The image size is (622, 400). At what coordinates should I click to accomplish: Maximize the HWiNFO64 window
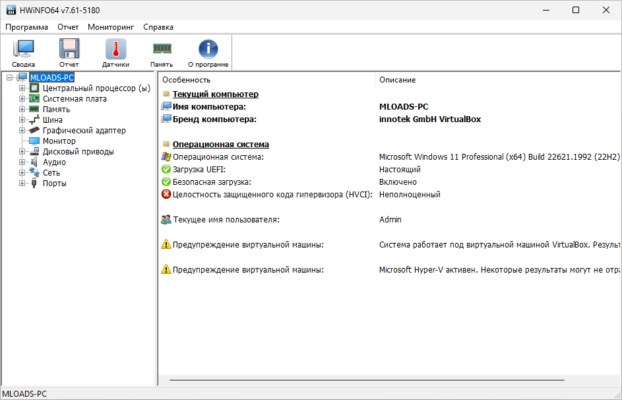pyautogui.click(x=576, y=10)
